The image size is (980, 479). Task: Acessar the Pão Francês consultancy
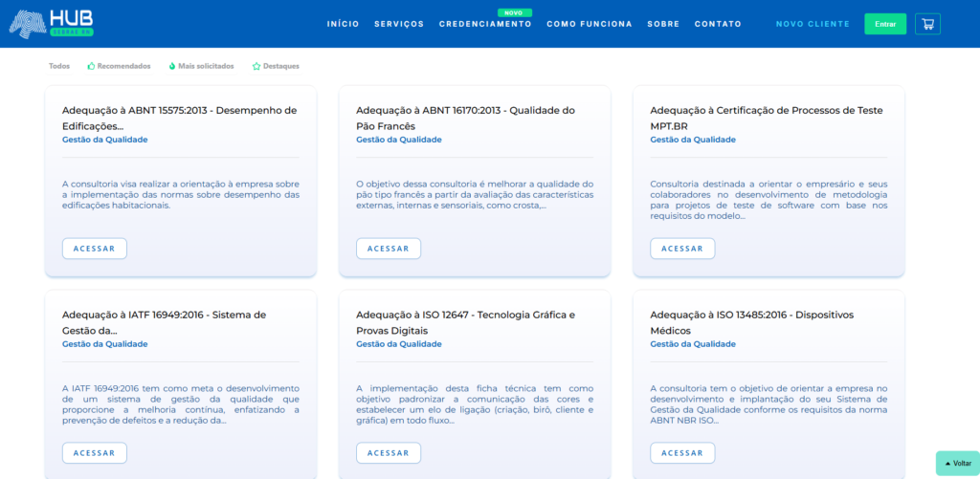click(389, 248)
